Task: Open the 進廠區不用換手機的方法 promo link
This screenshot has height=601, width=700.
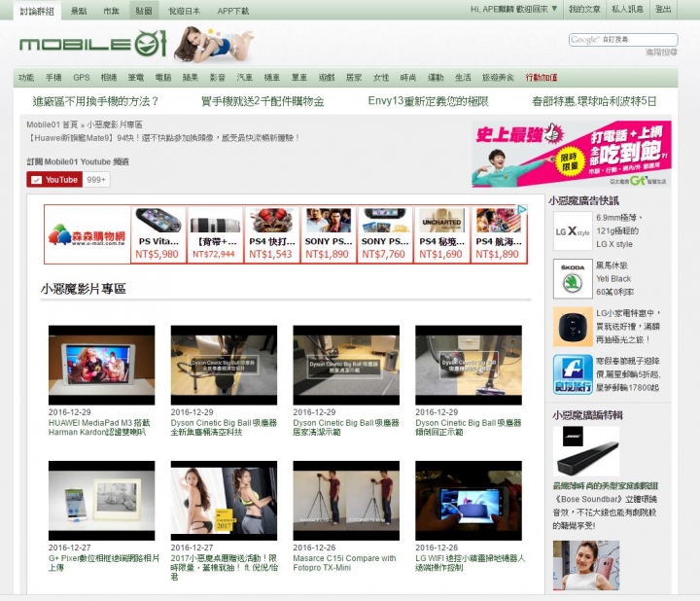Action: [x=95, y=102]
